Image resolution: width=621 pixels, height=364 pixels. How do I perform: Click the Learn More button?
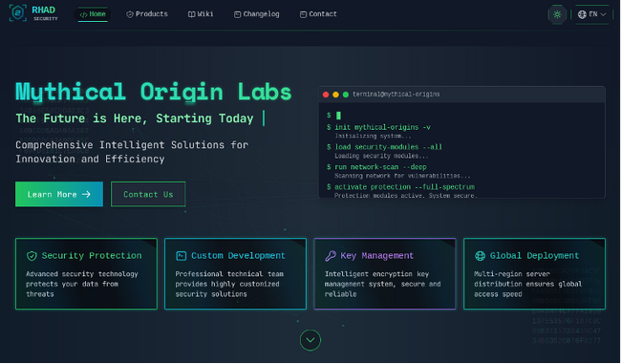59,194
